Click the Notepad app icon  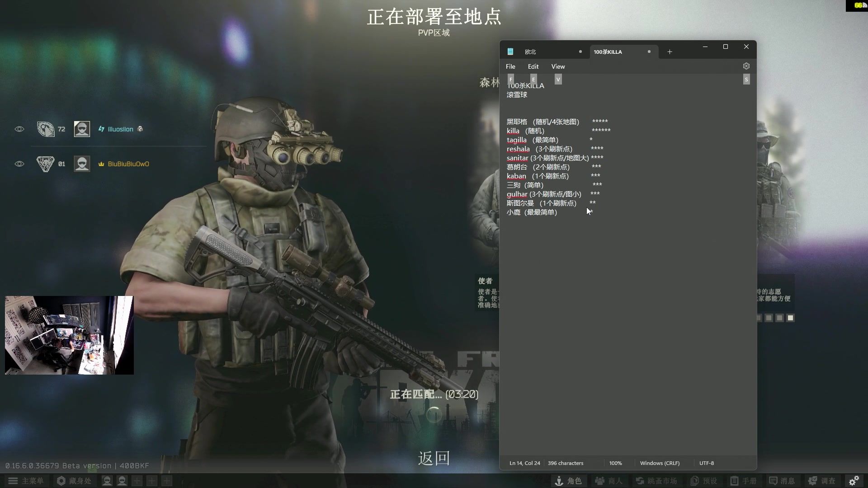click(x=510, y=52)
